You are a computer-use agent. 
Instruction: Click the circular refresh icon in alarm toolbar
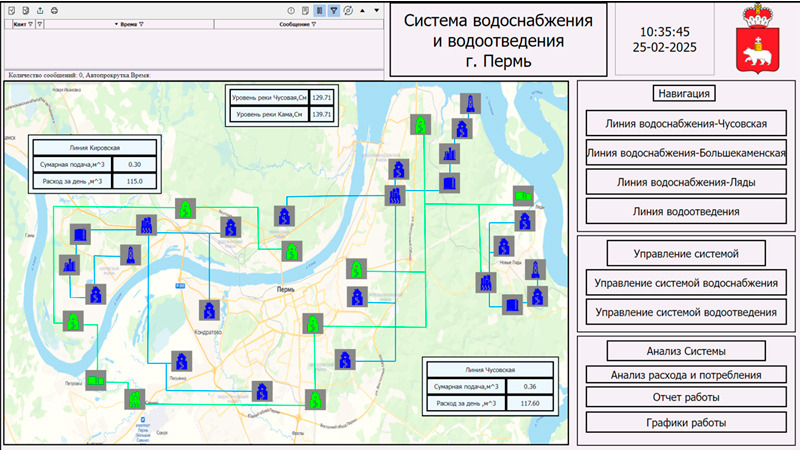coord(348,10)
